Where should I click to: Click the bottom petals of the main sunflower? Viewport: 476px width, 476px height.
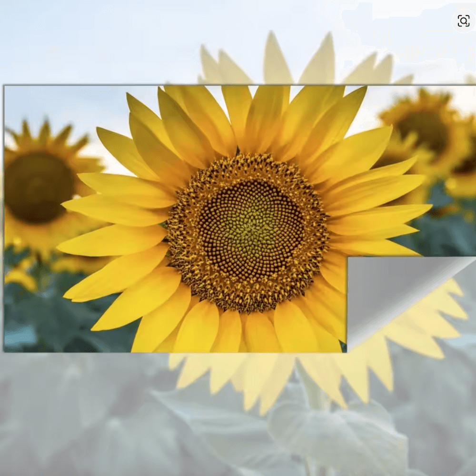point(228,331)
